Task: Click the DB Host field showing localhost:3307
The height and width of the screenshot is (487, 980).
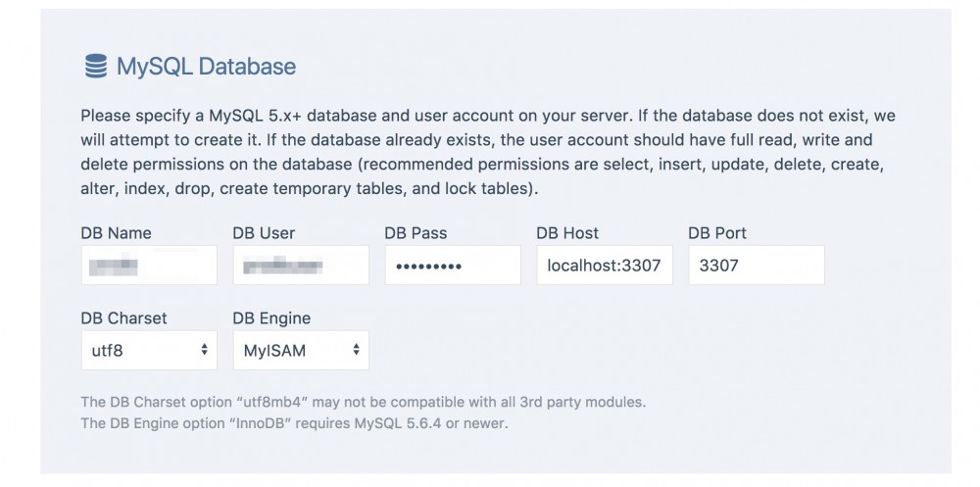Action: coord(605,266)
